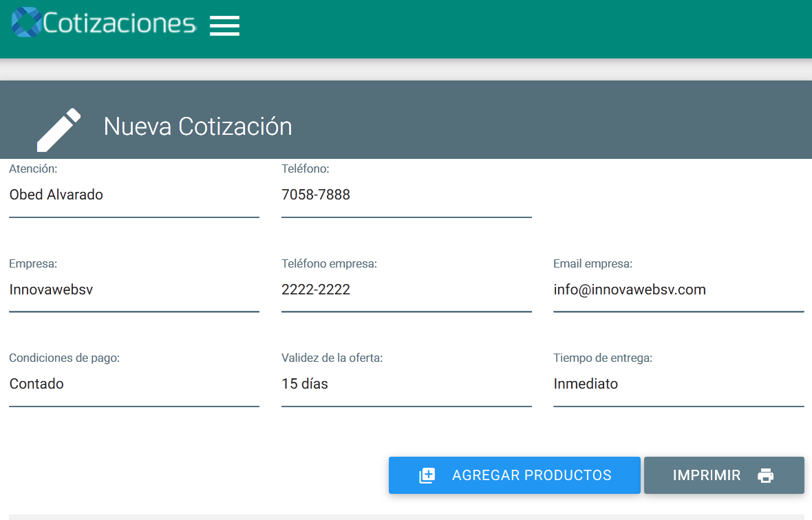Click the pencil edit icon
The height and width of the screenshot is (520, 812).
click(x=59, y=130)
